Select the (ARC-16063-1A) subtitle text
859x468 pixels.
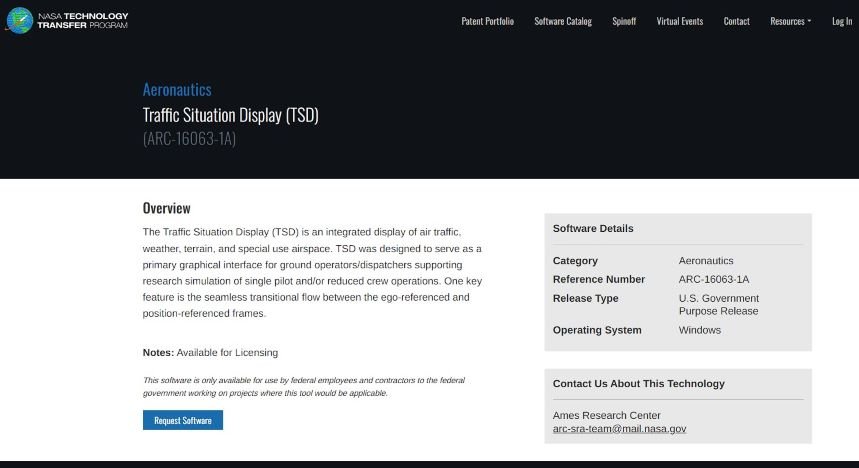189,139
